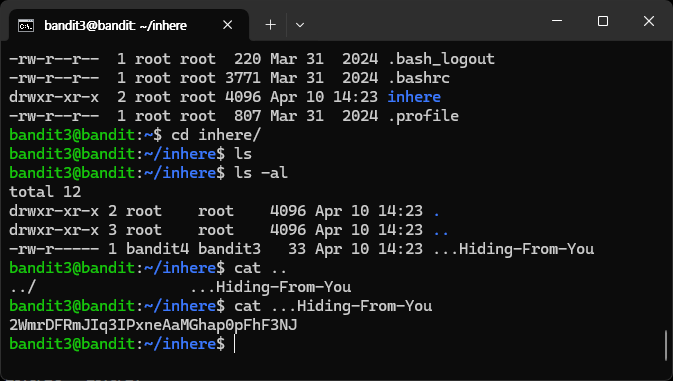Expand the new tab profiles dropdown
The width and height of the screenshot is (673, 381).
coord(300,25)
